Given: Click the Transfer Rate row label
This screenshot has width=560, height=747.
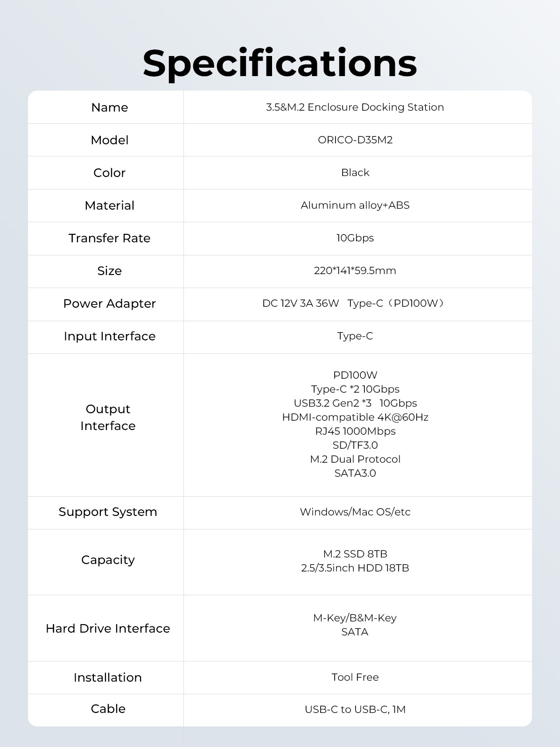Looking at the screenshot, I should [x=110, y=238].
